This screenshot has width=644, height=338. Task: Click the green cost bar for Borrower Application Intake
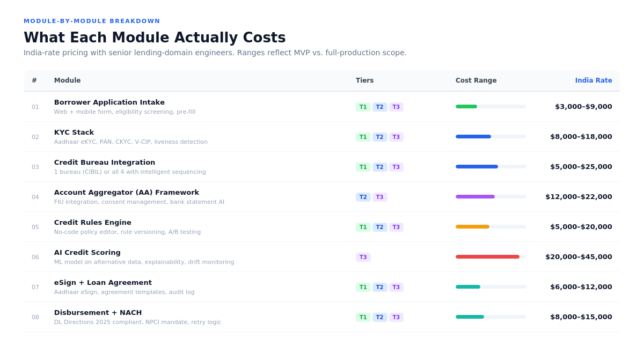tap(466, 106)
